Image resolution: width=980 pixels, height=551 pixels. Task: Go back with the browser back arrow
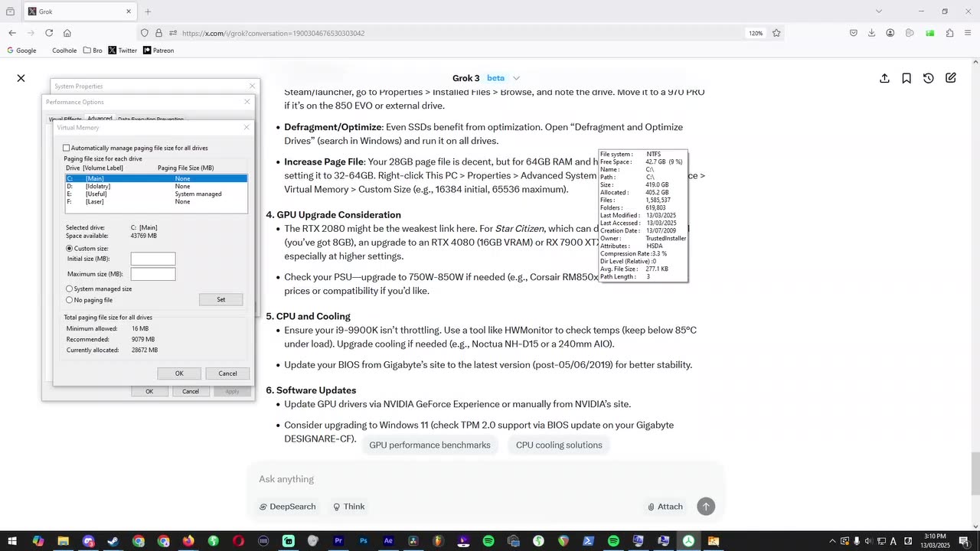tap(12, 33)
